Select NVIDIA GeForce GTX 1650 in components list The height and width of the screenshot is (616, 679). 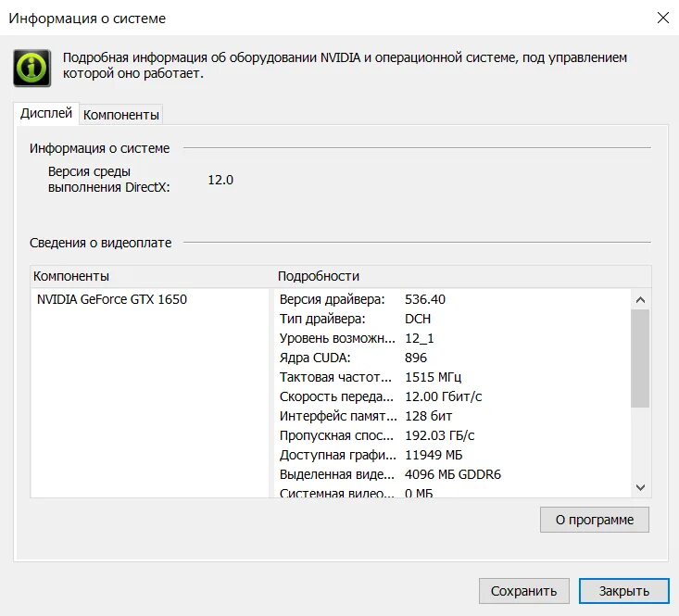click(112, 299)
